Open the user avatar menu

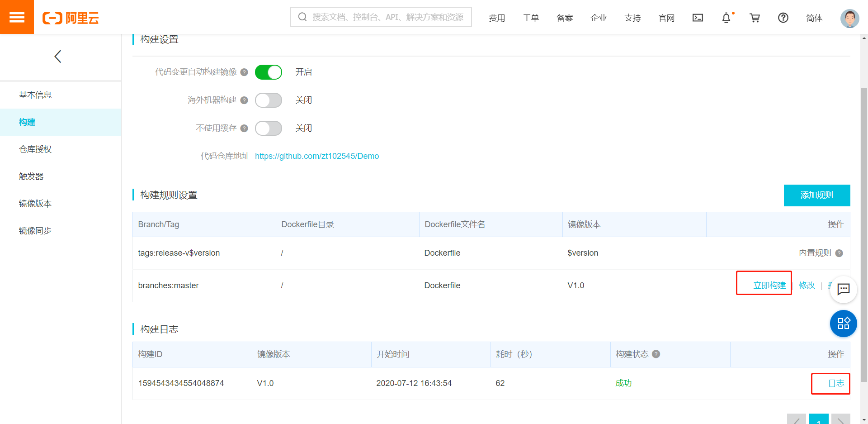pos(849,18)
